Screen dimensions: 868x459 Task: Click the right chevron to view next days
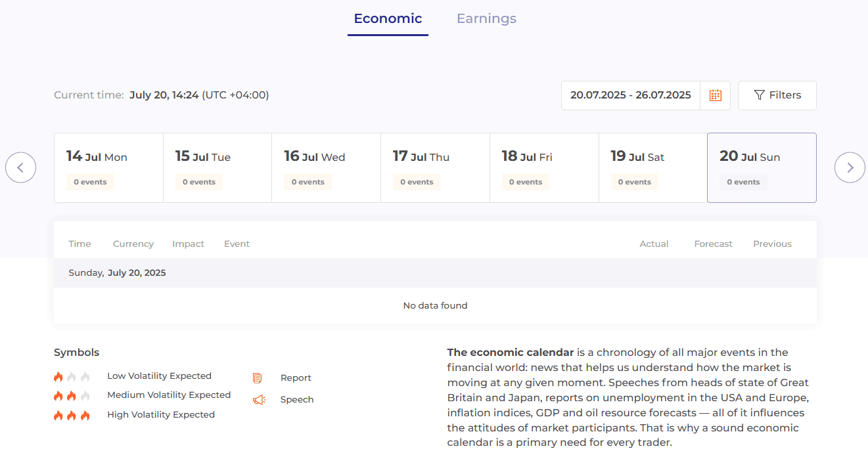[x=850, y=167]
